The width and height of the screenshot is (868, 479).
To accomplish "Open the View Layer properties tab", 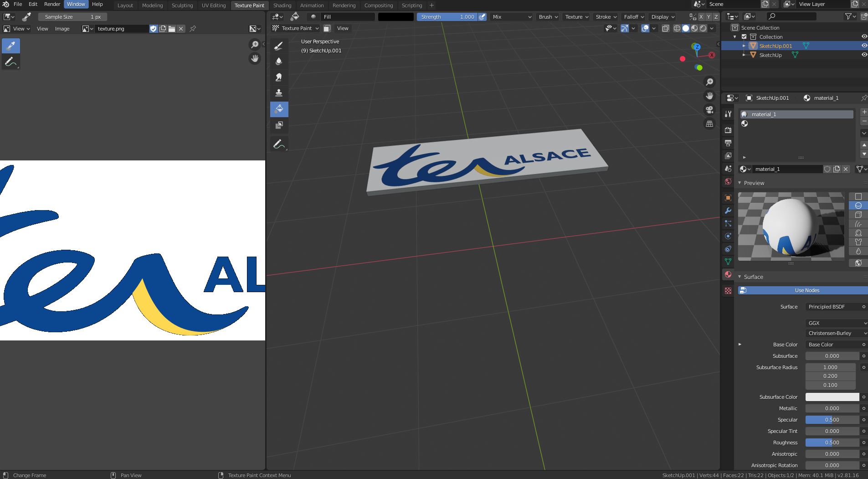I will tap(728, 156).
